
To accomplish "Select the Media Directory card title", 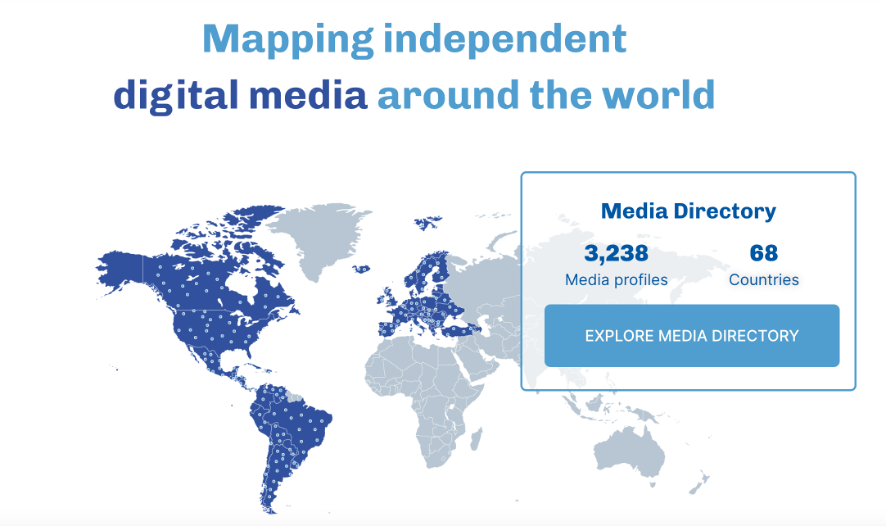I will 688,211.
